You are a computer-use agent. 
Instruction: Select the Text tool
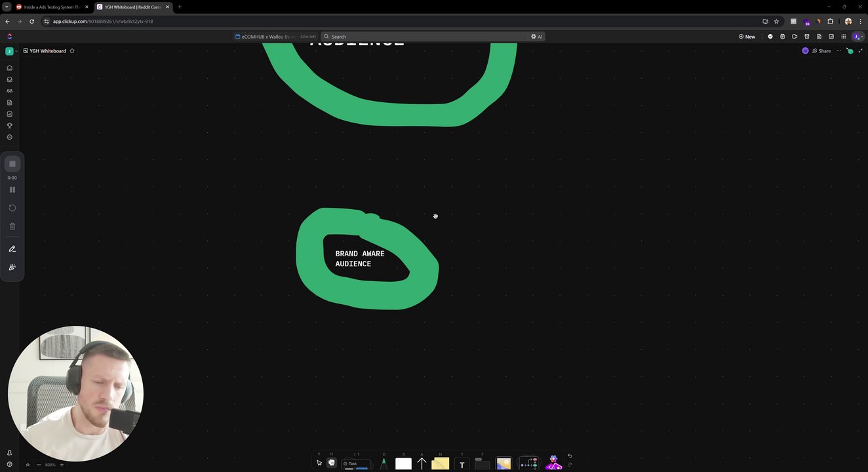[462, 465]
